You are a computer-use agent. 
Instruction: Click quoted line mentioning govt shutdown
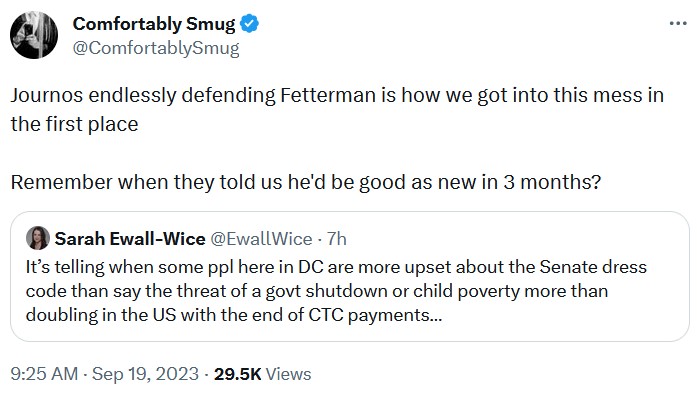tap(317, 291)
